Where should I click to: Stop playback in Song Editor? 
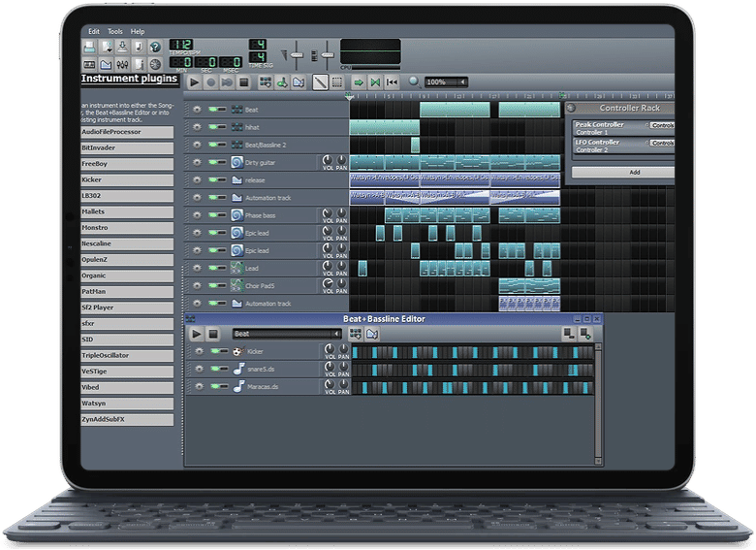coord(244,82)
